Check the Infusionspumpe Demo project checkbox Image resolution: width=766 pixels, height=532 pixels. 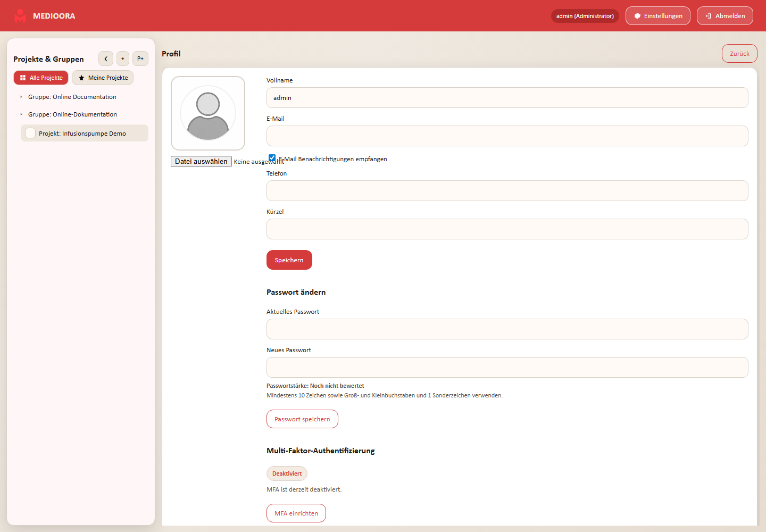pyautogui.click(x=30, y=133)
